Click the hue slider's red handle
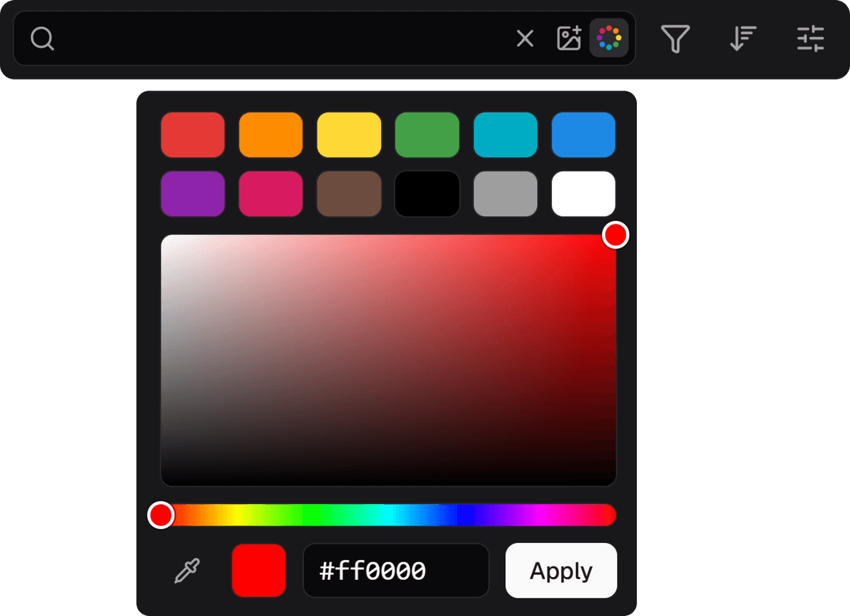Image resolution: width=850 pixels, height=616 pixels. 161,515
